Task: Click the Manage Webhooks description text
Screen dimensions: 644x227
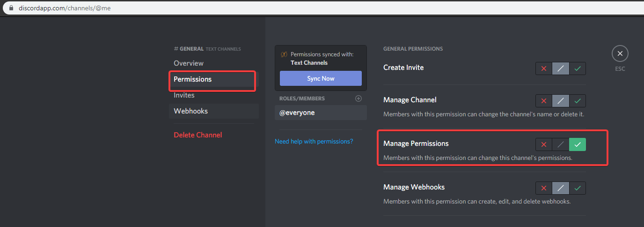Action: coord(477,202)
